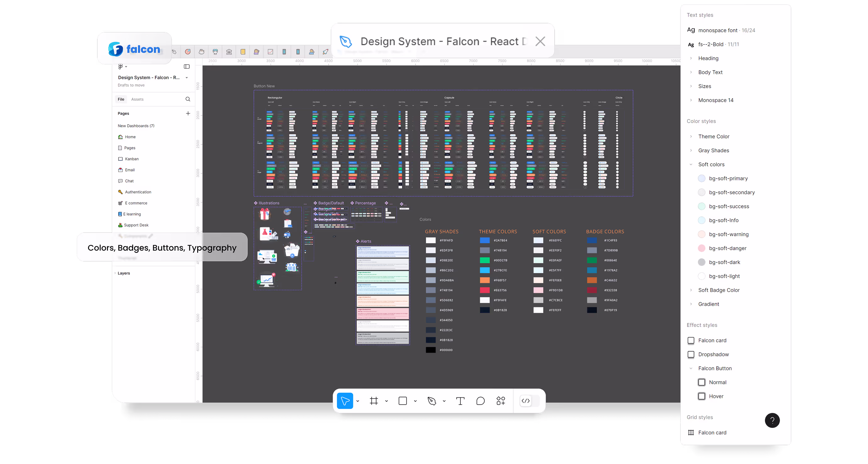Click the chart tab icon
The image size is (868, 464).
[270, 52]
